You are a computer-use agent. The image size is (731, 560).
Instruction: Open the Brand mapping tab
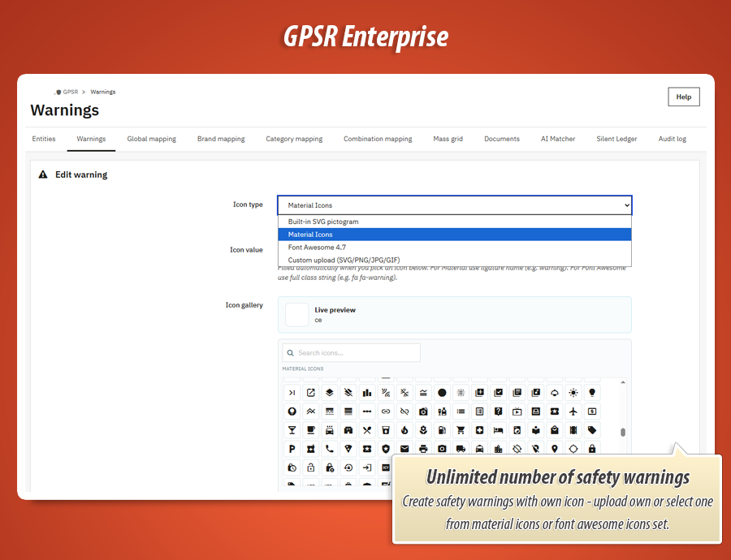(x=221, y=139)
